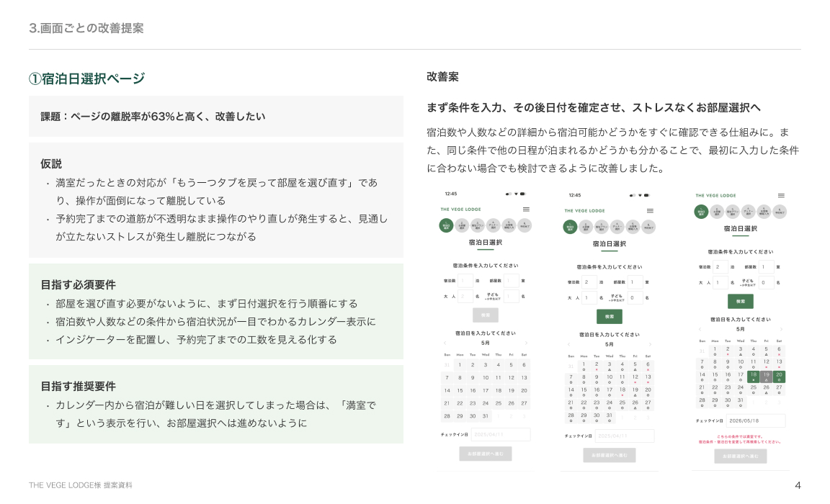Click green step 1 indicator in left mockup

pos(446,225)
